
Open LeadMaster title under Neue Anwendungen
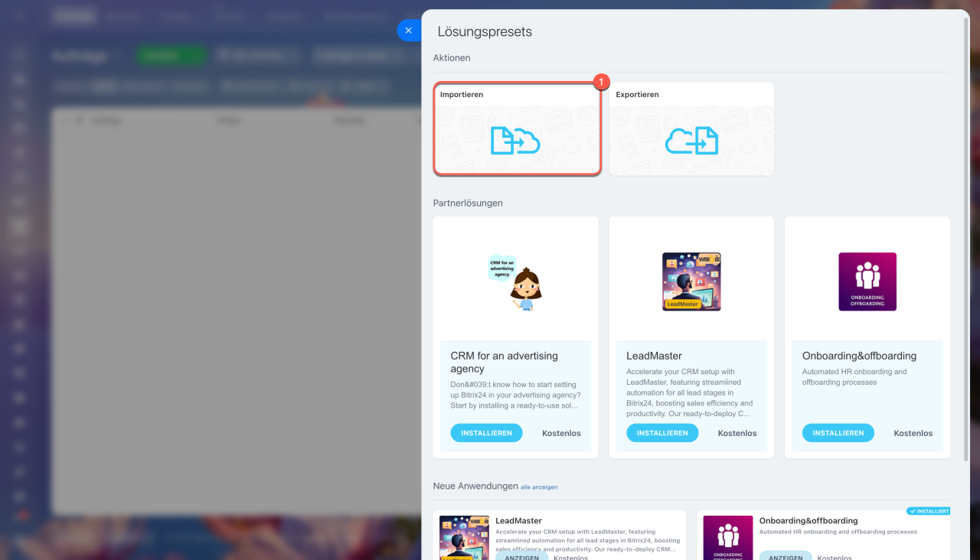pyautogui.click(x=518, y=521)
